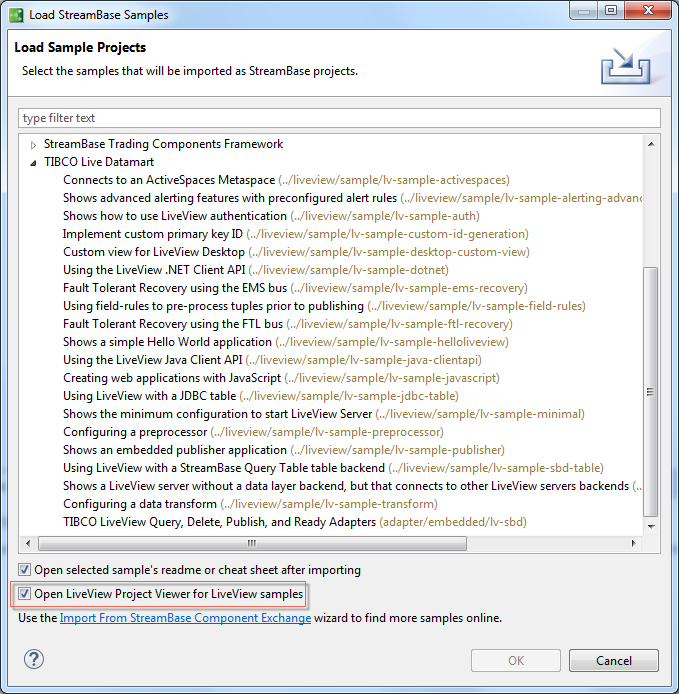
Task: Focus the type filter text field
Action: tap(339, 118)
